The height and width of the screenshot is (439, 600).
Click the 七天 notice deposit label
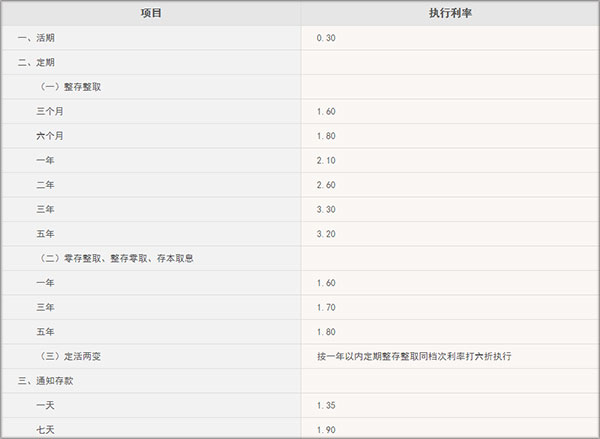(x=43, y=429)
